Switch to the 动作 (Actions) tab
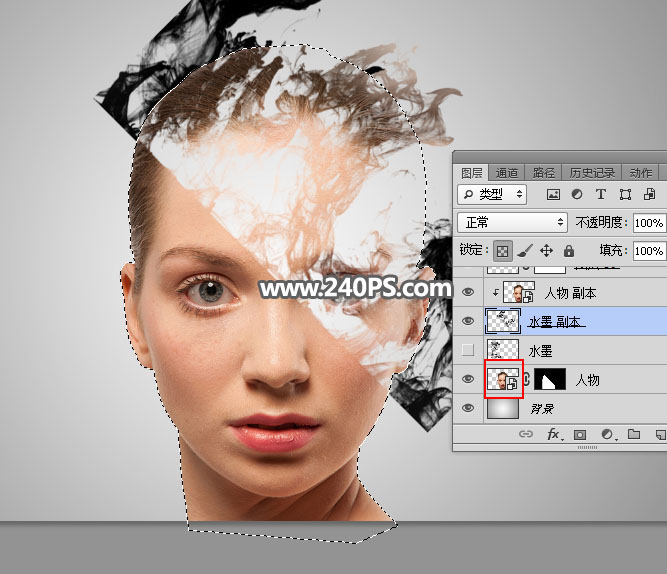Viewport: 667px width, 574px height. 641,173
